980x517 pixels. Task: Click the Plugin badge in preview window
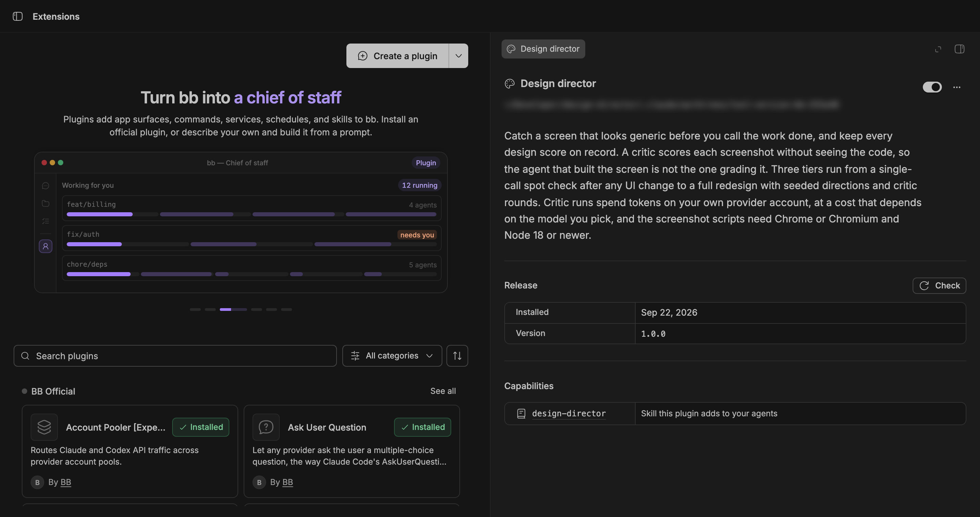tap(426, 163)
